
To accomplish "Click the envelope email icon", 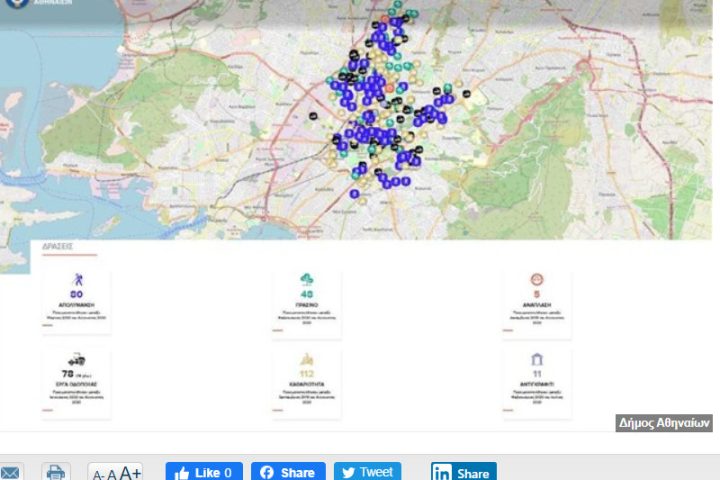I will (11, 472).
